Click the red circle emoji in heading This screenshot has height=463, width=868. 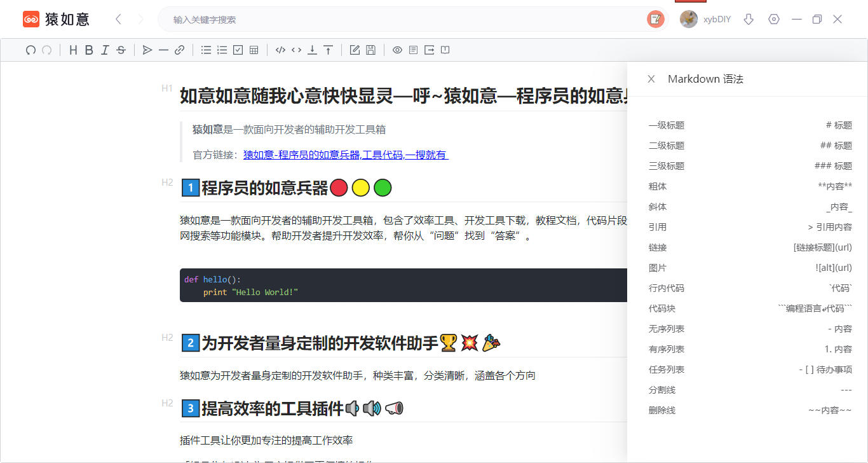[x=339, y=188]
